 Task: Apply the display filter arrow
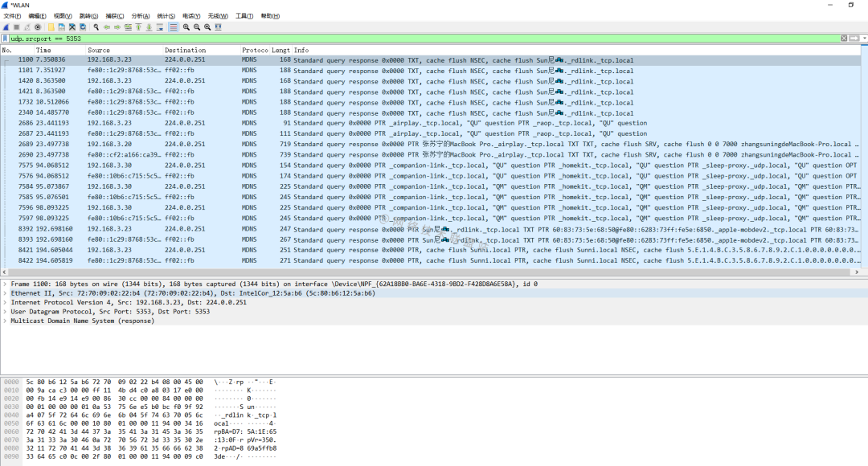[854, 39]
